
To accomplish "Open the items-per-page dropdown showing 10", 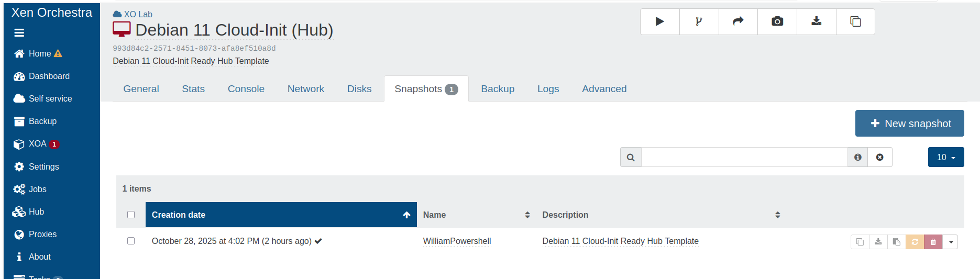I will (945, 157).
